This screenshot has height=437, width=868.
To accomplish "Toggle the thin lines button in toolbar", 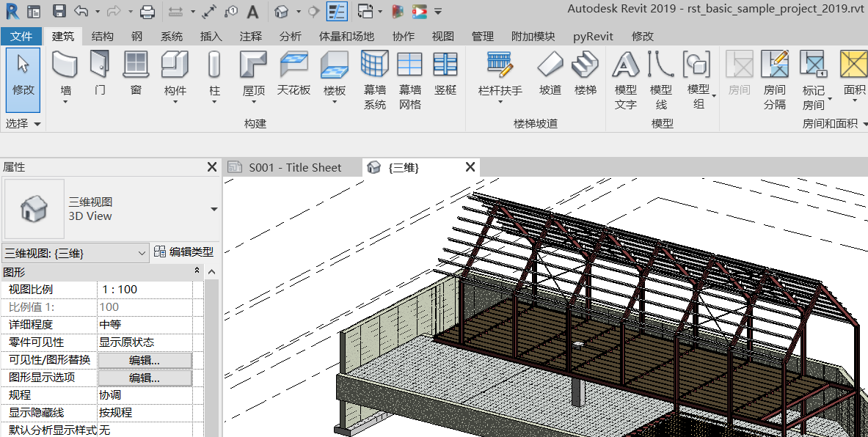I will pyautogui.click(x=337, y=12).
